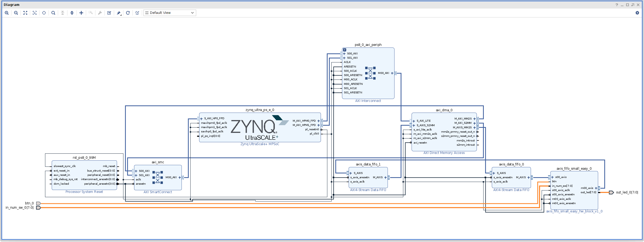The height and width of the screenshot is (242, 644).
Task: Select the in_num_sw_0[7:0] input port symbol
Action: click(38, 208)
